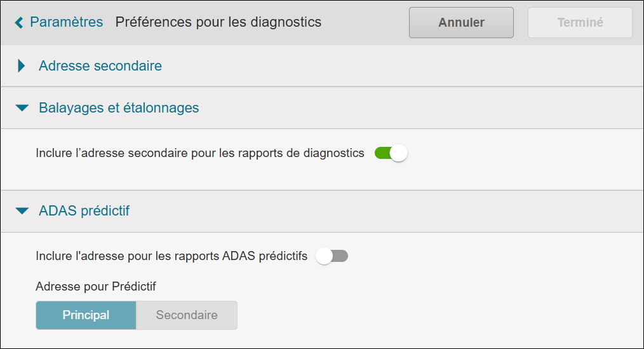Click label "Inclure l'adresse pour les rapports ADAS"
Screen dimensions: 644x349
tap(171, 256)
